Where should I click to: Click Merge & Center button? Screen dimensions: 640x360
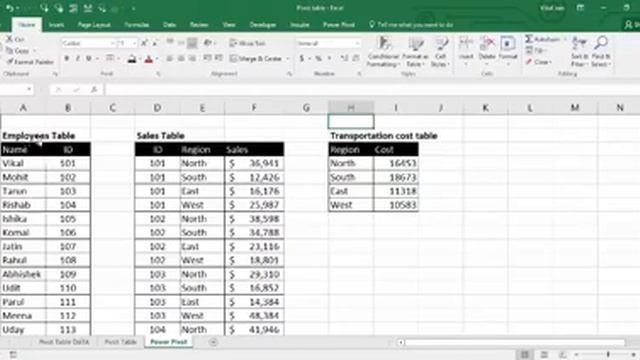[256, 59]
